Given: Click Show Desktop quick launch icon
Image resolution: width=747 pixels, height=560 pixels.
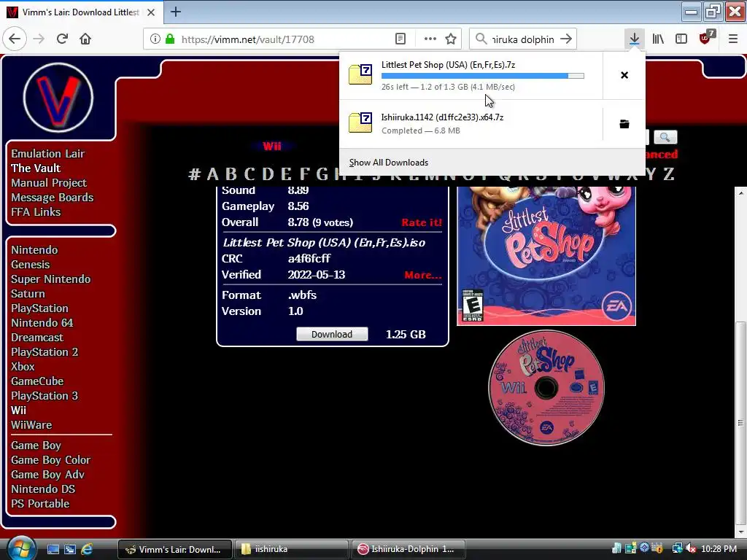Looking at the screenshot, I should [x=53, y=550].
